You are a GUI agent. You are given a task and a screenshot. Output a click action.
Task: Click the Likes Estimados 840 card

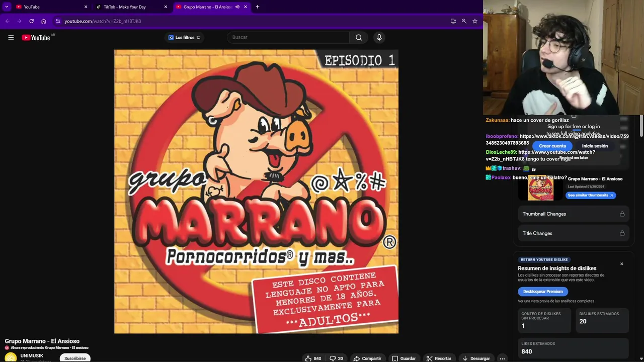click(573, 348)
